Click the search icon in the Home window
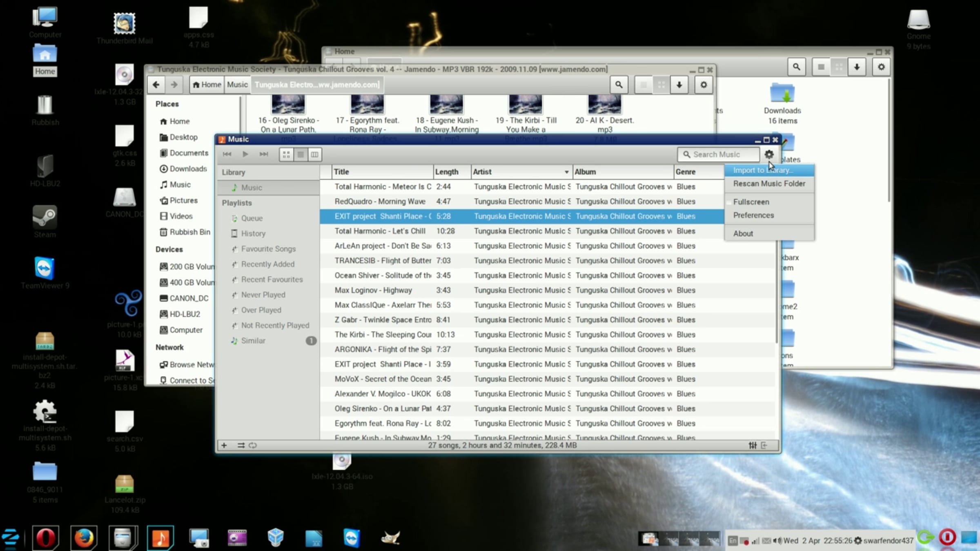 pos(797,67)
